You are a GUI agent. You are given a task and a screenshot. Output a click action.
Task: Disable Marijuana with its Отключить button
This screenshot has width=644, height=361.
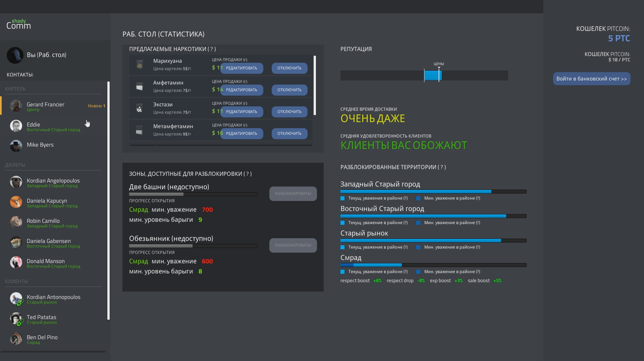point(289,68)
